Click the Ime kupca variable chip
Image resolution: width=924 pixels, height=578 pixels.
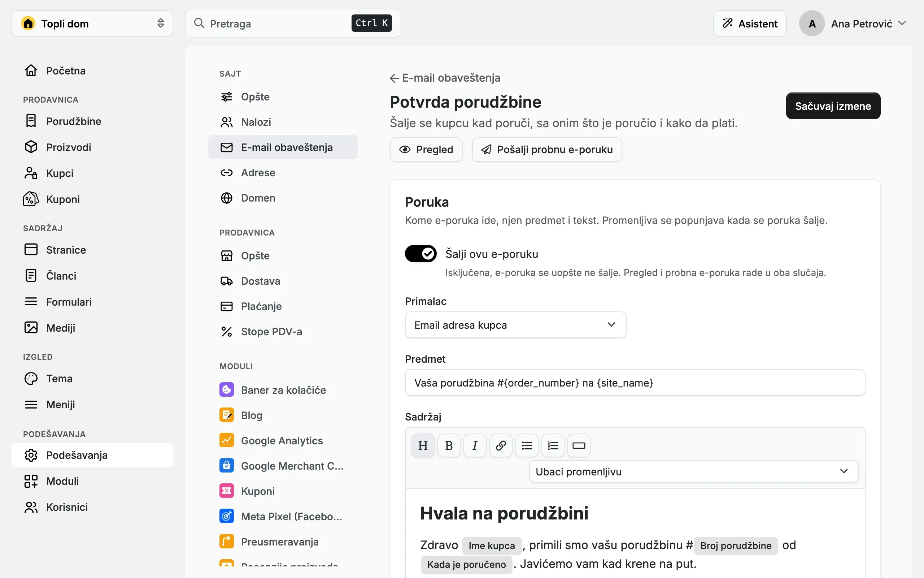click(491, 545)
